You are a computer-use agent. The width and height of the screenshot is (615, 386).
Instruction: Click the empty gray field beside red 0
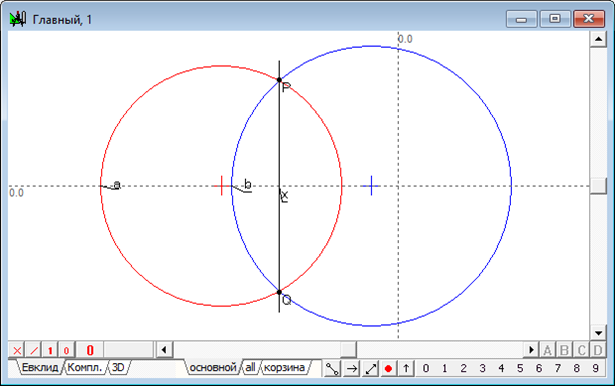[x=128, y=350]
